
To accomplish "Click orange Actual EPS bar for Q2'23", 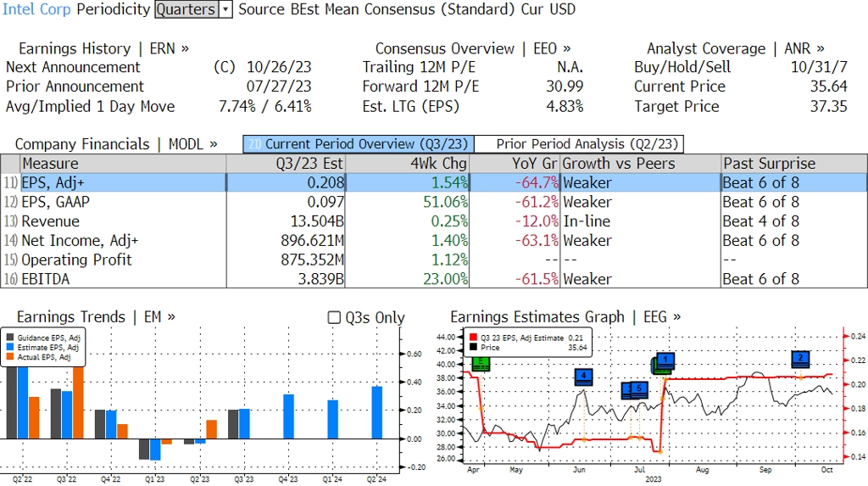I will point(211,429).
